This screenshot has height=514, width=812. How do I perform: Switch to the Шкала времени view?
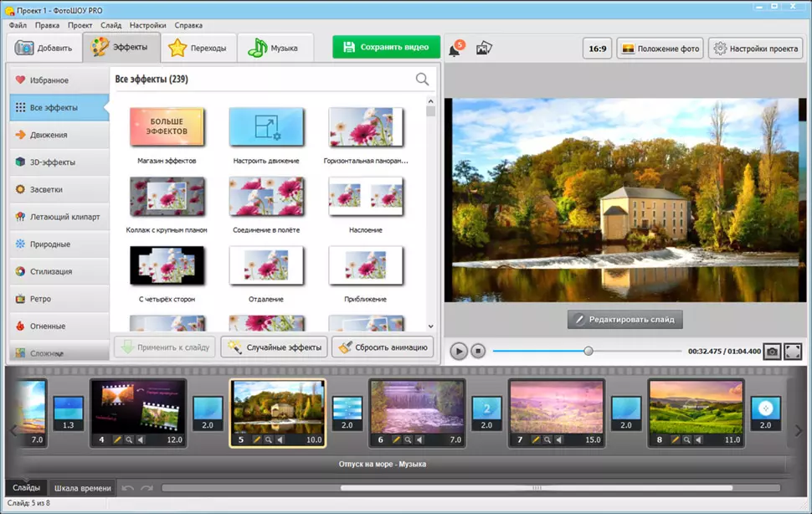click(82, 488)
